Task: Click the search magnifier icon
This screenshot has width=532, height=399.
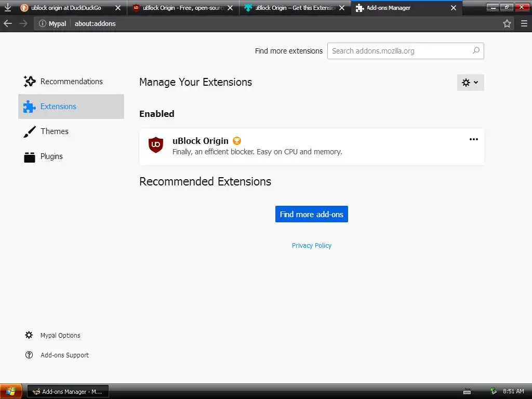Action: point(476,50)
